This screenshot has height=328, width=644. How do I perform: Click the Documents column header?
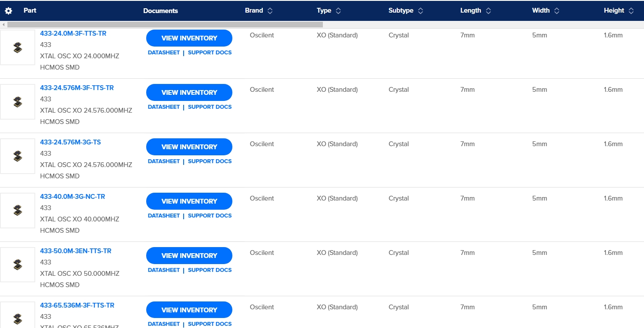click(x=161, y=11)
